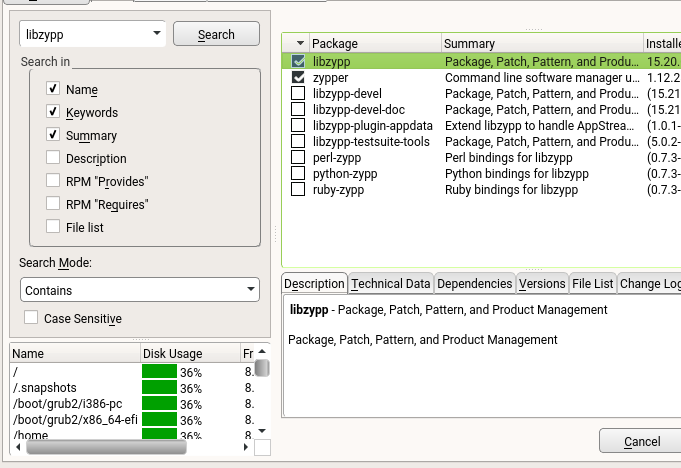
Task: Toggle the libzypp package status checkbox
Action: click(x=298, y=61)
